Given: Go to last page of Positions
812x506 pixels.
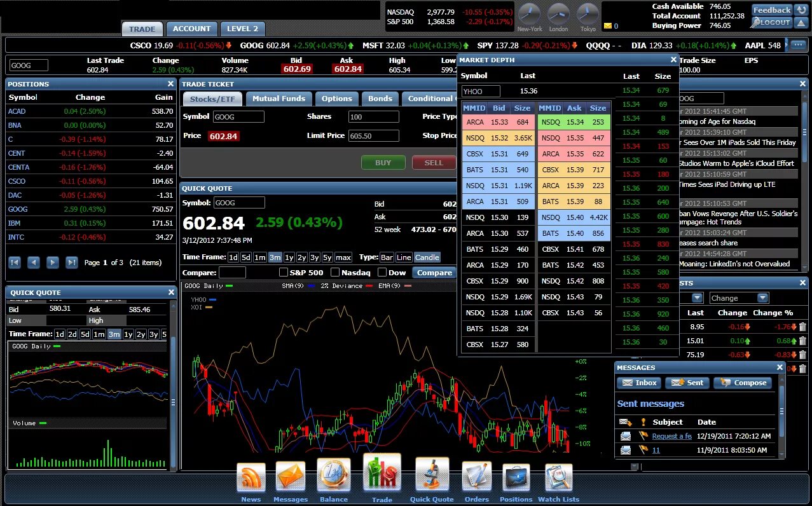Looking at the screenshot, I should coord(72,262).
